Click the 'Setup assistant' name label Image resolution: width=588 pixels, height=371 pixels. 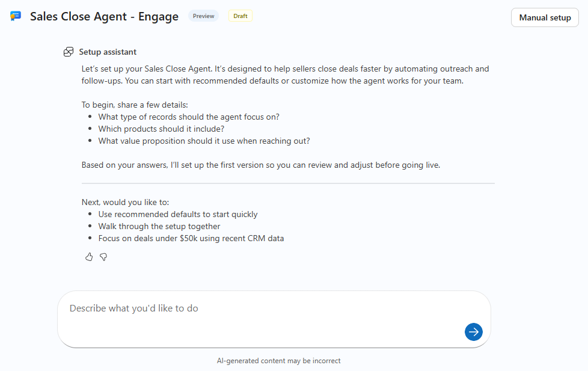point(108,52)
